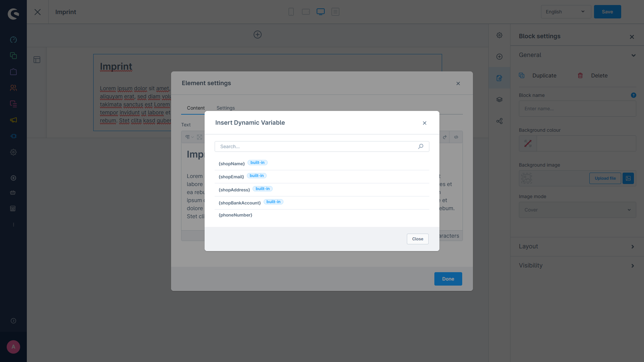
Task: Click the search magnifier icon in variable modal
Action: coord(421,146)
